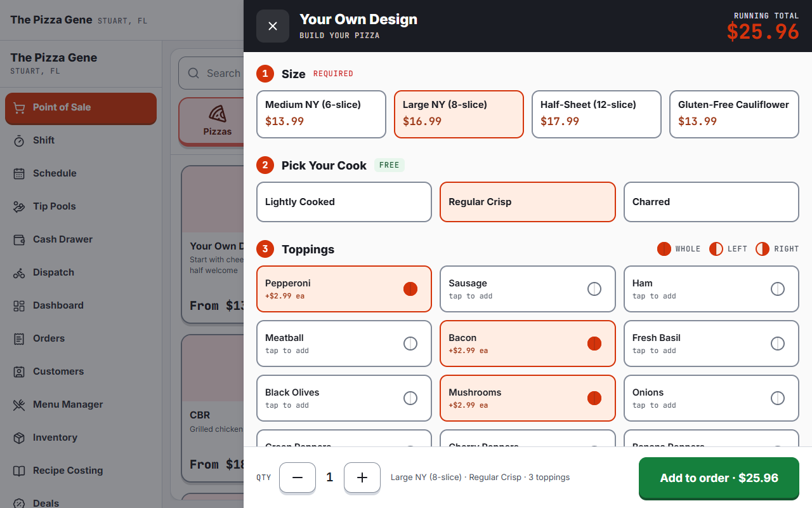The image size is (812, 508).
Task: Click Inventory box icon
Action: tap(19, 438)
